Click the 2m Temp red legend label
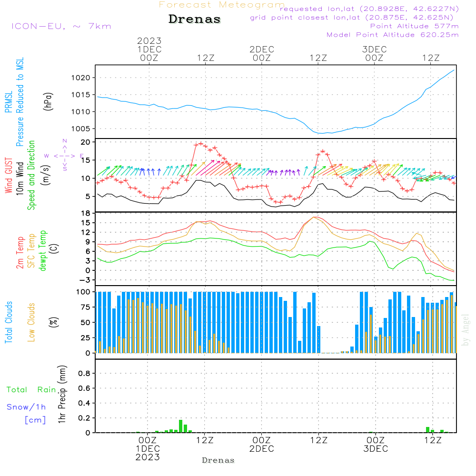 click(x=20, y=253)
